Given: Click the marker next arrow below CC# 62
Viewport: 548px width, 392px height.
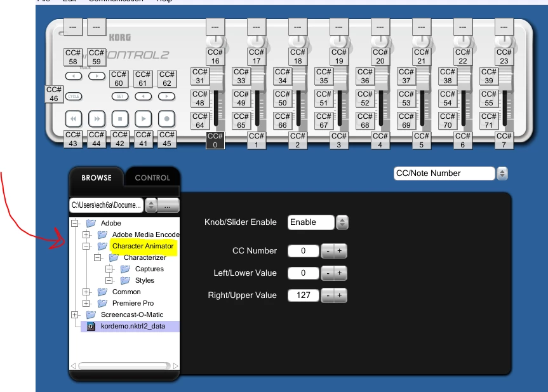Looking at the screenshot, I should (x=167, y=96).
